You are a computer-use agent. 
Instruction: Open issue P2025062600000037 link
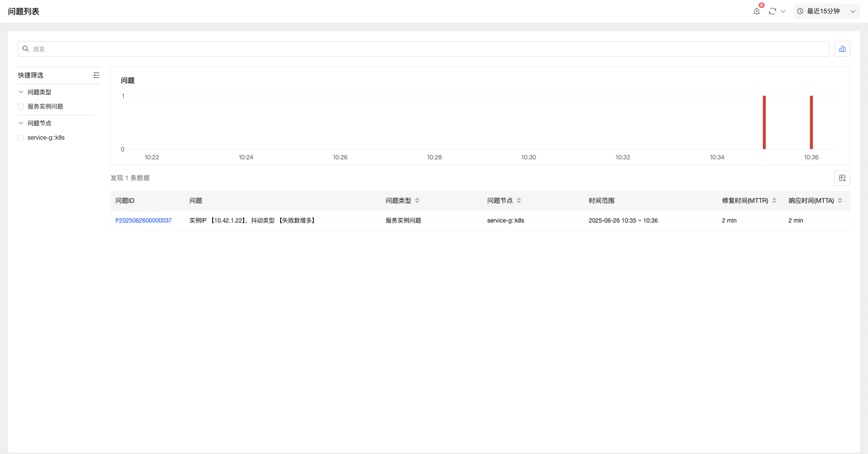tap(144, 221)
